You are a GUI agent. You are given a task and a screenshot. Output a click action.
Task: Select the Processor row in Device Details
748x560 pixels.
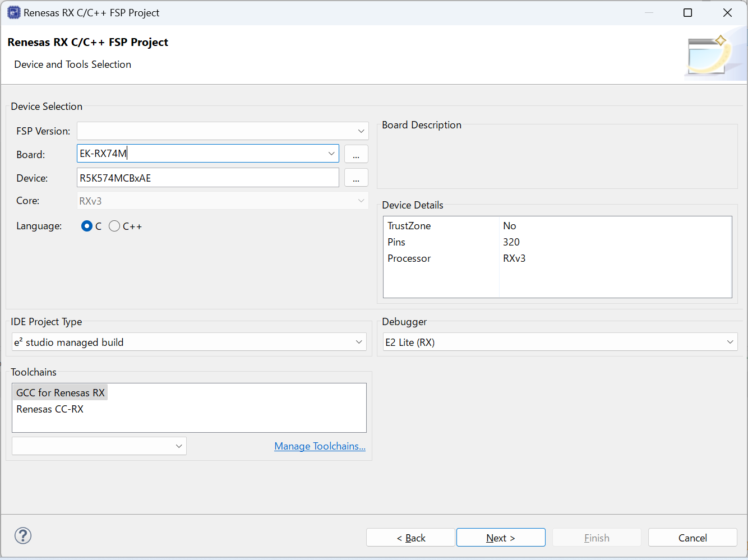pyautogui.click(x=557, y=258)
